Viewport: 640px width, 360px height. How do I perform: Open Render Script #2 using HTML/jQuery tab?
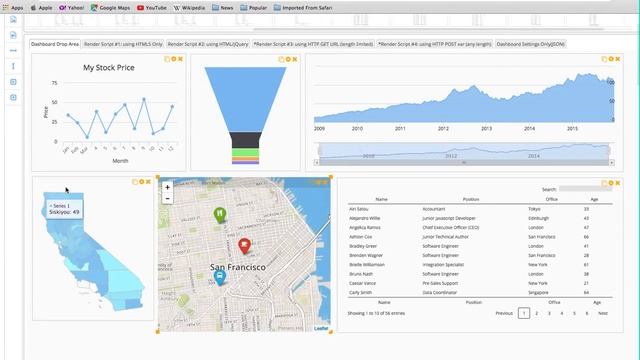click(x=208, y=44)
